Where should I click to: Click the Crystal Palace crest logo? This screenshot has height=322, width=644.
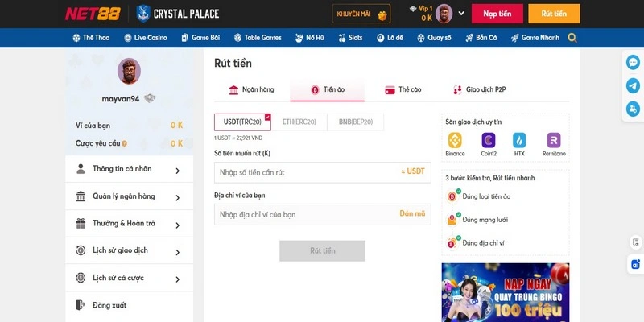[143, 14]
